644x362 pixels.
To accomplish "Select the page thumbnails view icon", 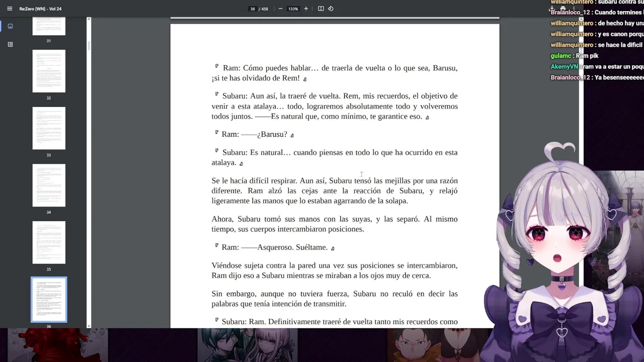I will click(x=10, y=26).
